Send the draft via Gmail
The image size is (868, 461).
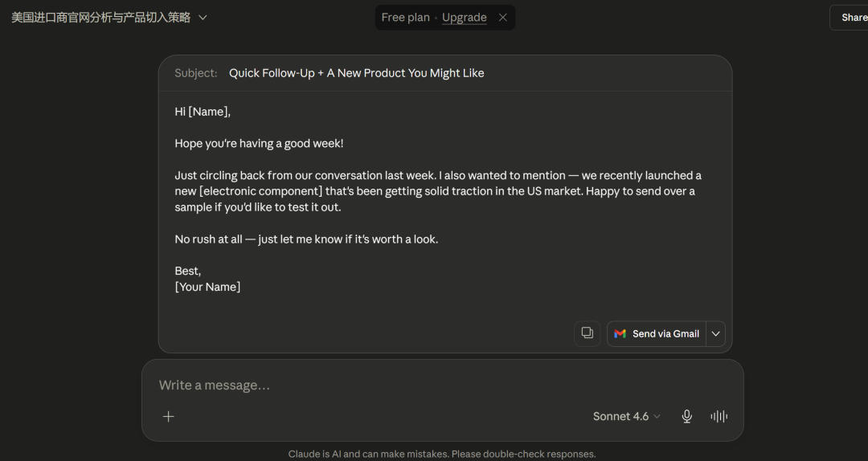657,334
